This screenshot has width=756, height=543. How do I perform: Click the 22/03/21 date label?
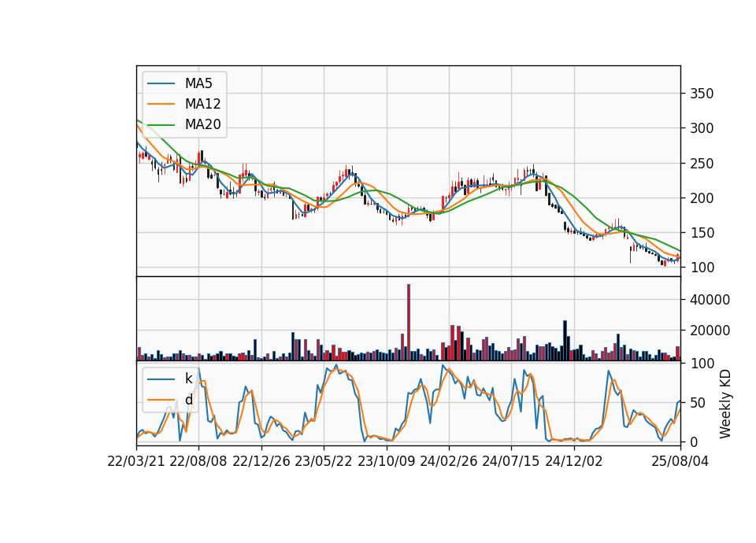pos(136,461)
